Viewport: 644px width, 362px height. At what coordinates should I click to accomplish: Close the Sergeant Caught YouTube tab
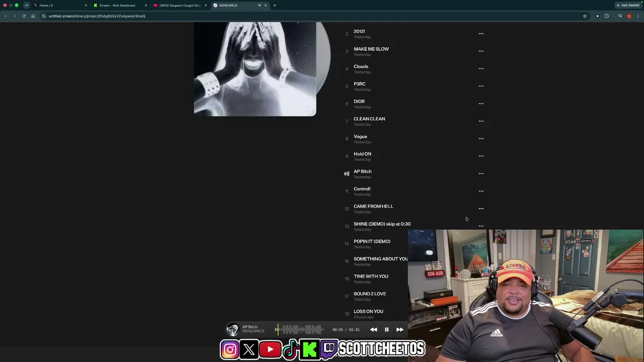[x=206, y=6]
